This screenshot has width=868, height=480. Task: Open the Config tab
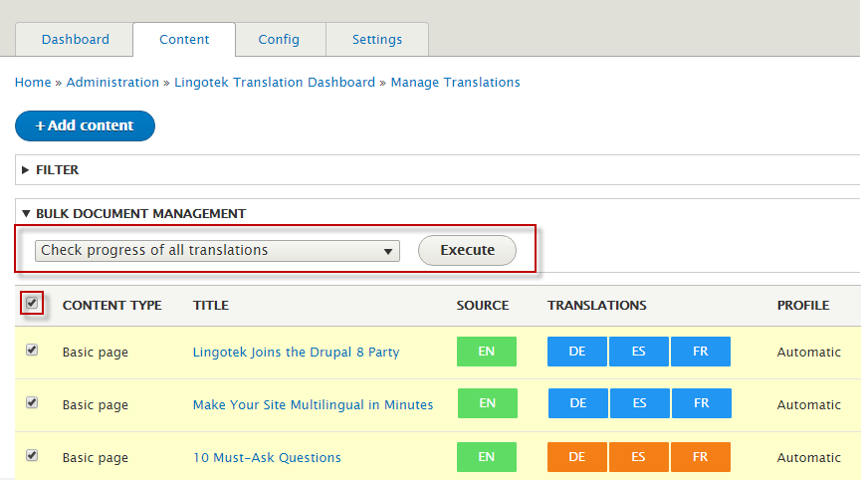[x=279, y=39]
